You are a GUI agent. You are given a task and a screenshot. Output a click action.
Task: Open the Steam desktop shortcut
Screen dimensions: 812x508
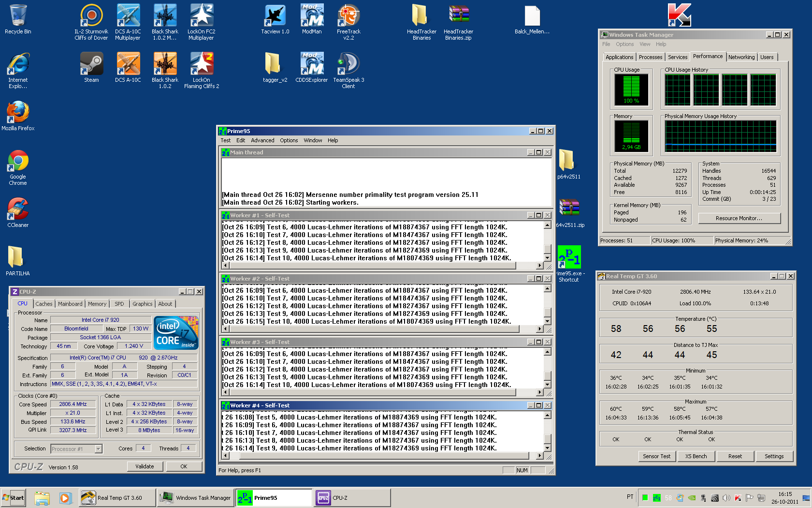point(91,67)
